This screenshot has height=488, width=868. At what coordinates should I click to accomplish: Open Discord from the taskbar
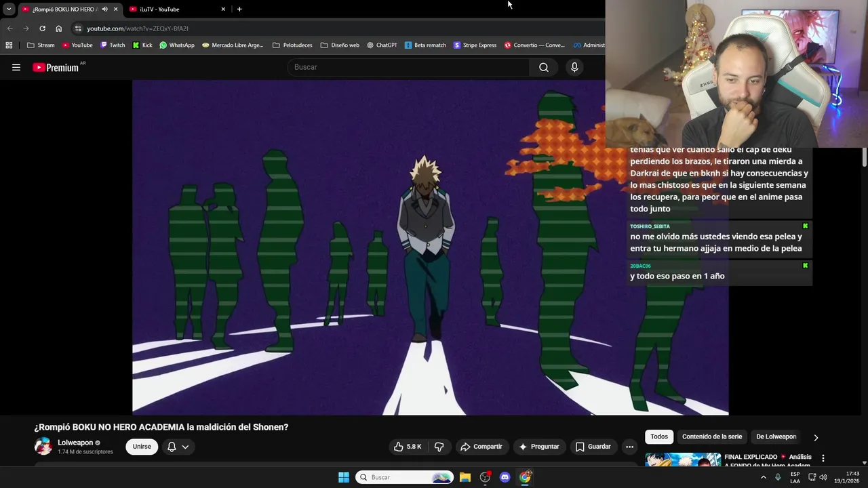(505, 477)
